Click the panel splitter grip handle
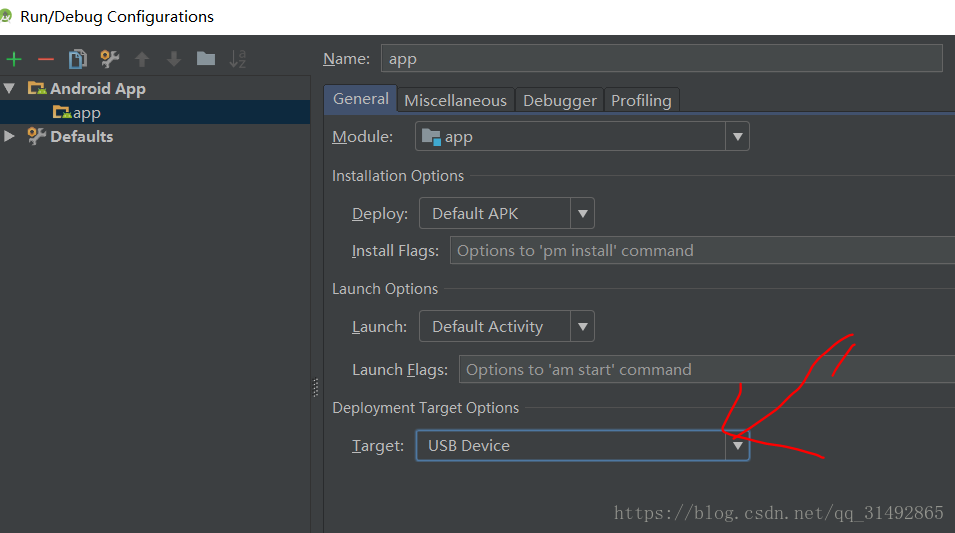This screenshot has width=955, height=533. [x=315, y=387]
